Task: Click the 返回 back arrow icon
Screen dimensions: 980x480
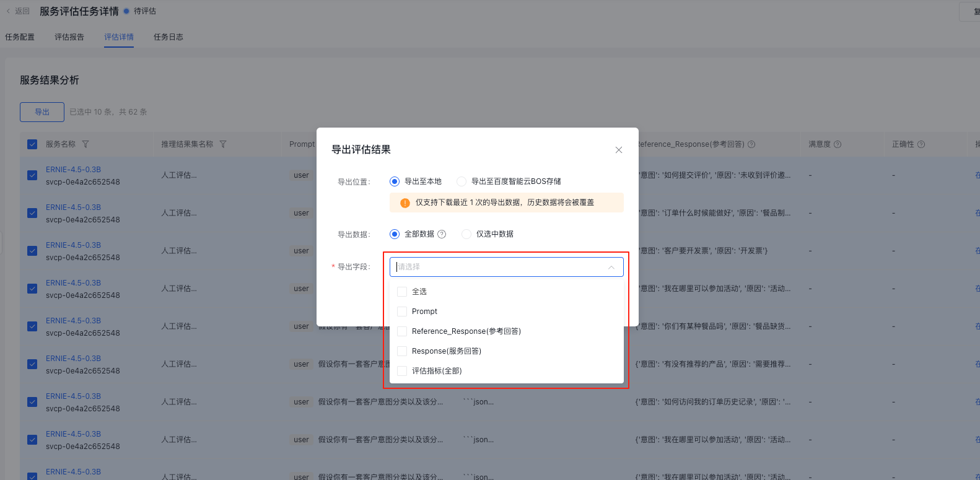Action: click(8, 11)
